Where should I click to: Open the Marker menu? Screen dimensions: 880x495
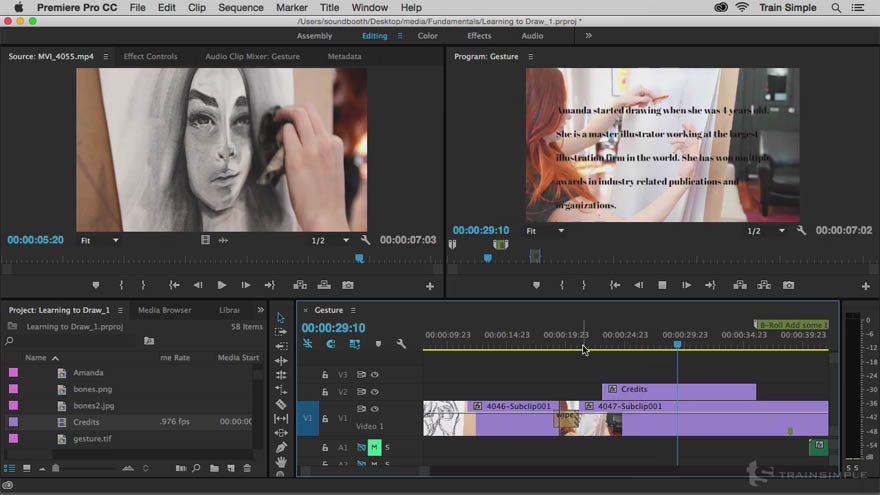pyautogui.click(x=292, y=8)
